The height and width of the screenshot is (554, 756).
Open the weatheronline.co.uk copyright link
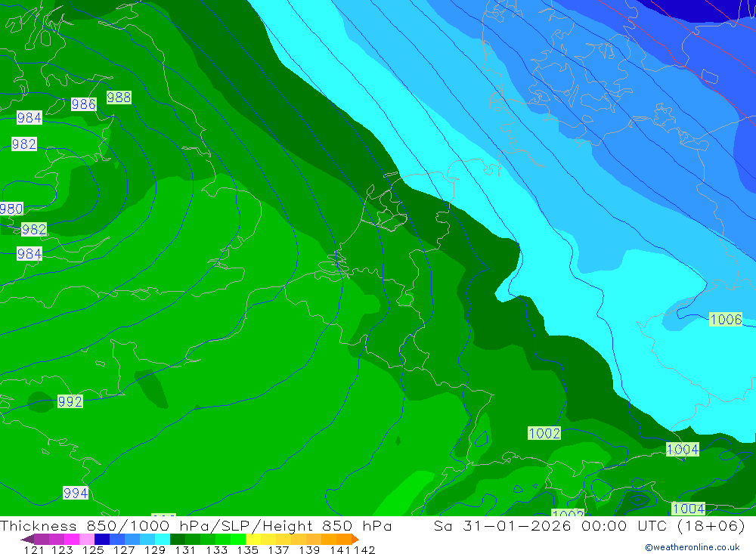point(692,547)
